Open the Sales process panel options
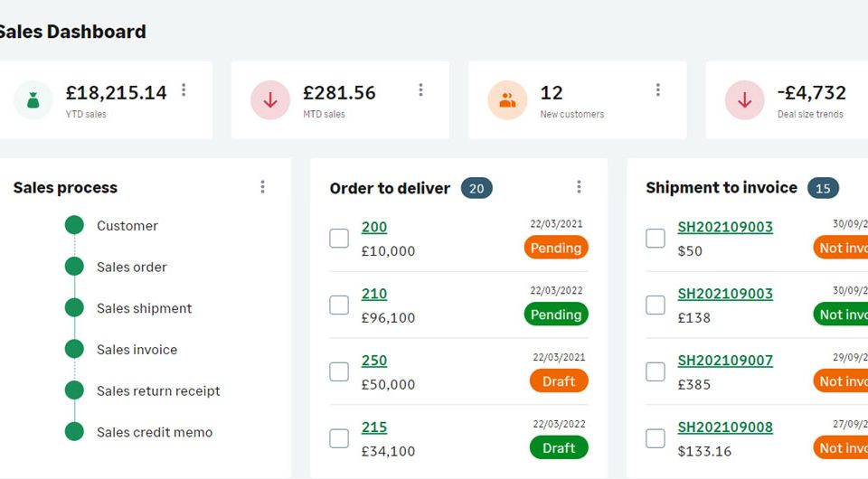The height and width of the screenshot is (479, 868). (x=262, y=187)
